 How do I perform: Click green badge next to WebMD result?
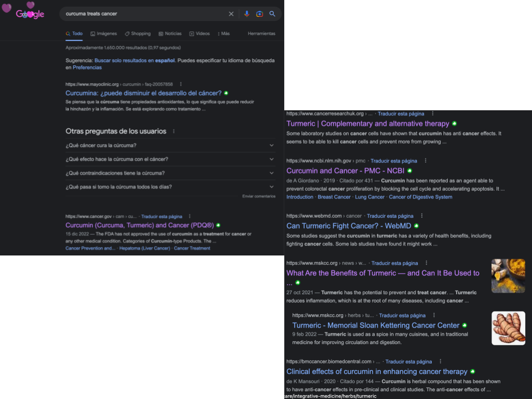[416, 226]
